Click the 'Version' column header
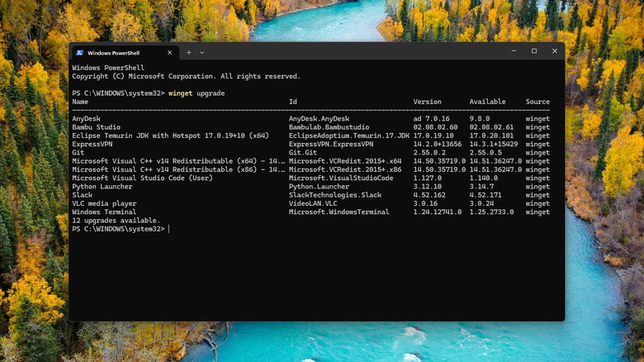This screenshot has width=644, height=362. point(427,102)
